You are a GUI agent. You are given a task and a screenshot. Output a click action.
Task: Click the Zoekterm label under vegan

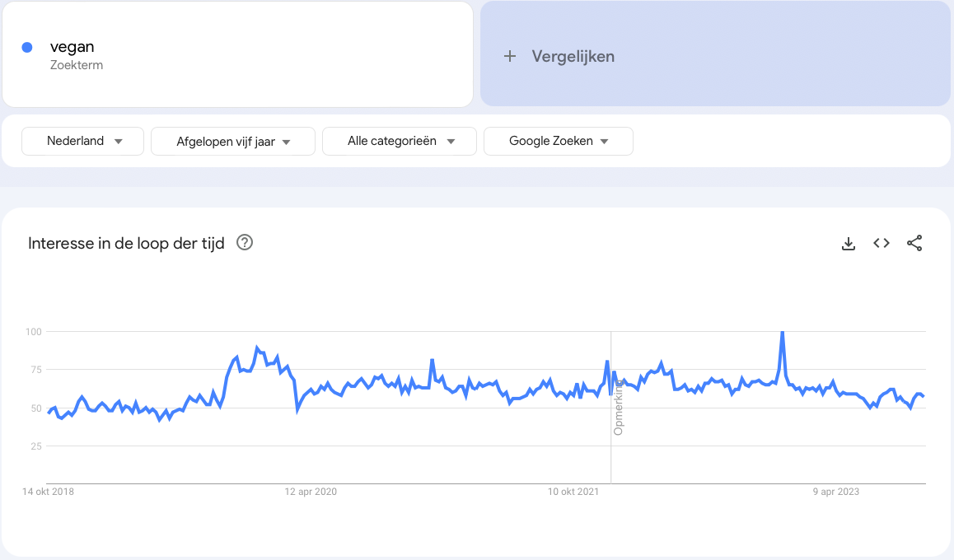77,65
